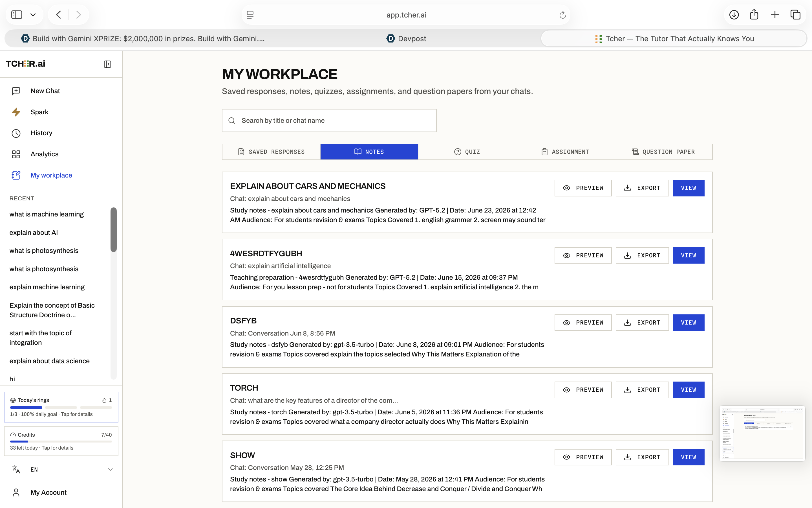Viewport: 812px width, 508px height.
Task: Go back with the browser back arrow
Action: pyautogui.click(x=59, y=15)
